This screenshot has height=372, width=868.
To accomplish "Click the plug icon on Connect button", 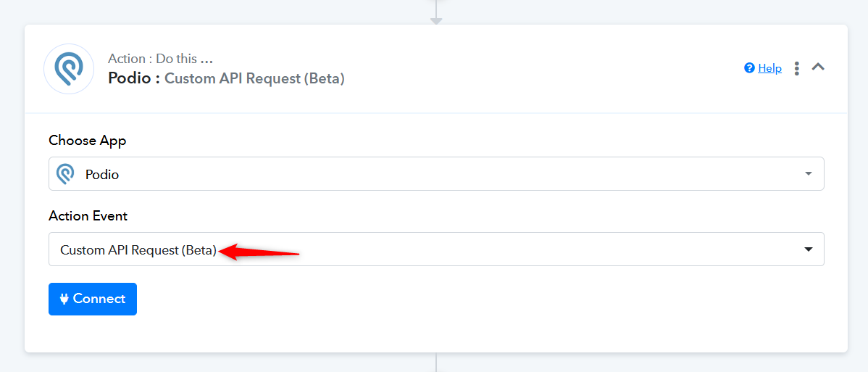I will [64, 299].
